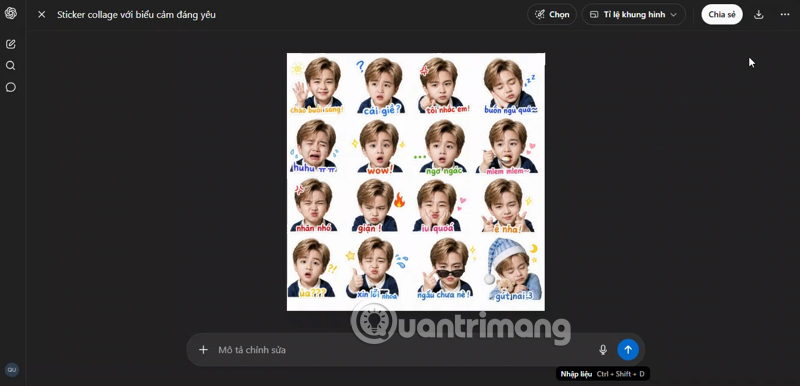
Task: Click the generated sticker collage image
Action: (x=416, y=182)
